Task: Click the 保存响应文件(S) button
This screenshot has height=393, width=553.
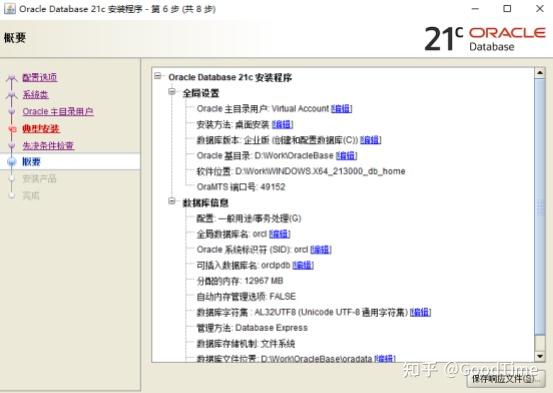Action: tap(506, 379)
